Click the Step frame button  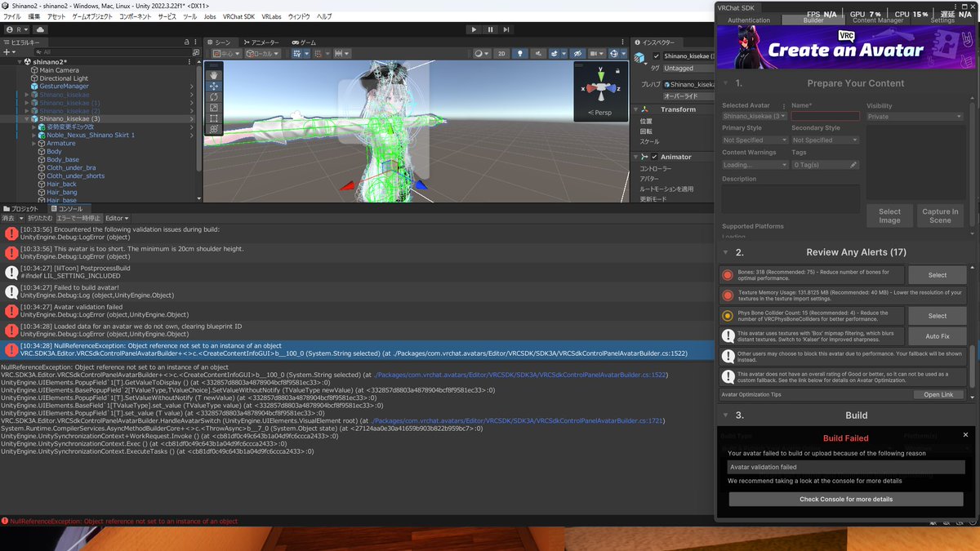pyautogui.click(x=508, y=29)
